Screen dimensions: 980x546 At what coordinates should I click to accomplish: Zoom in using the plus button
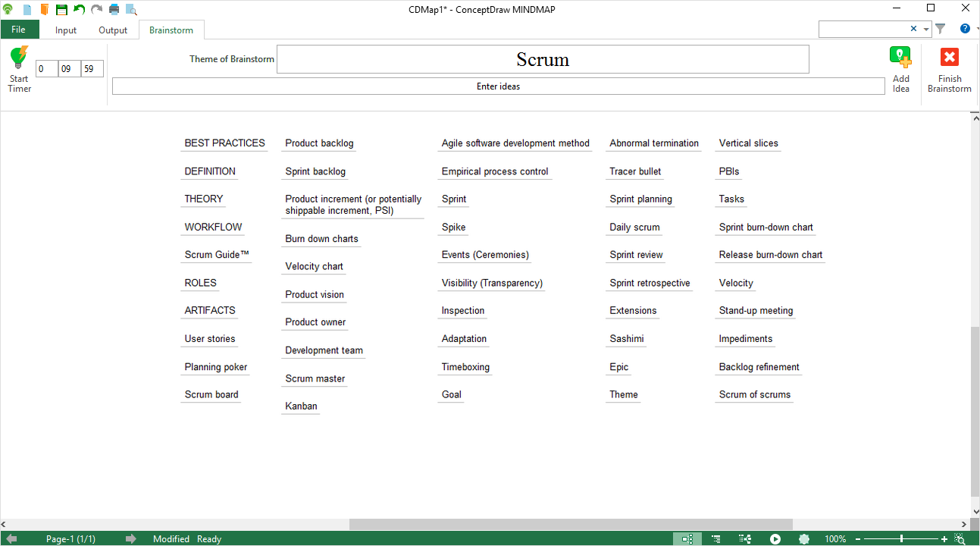click(944, 539)
